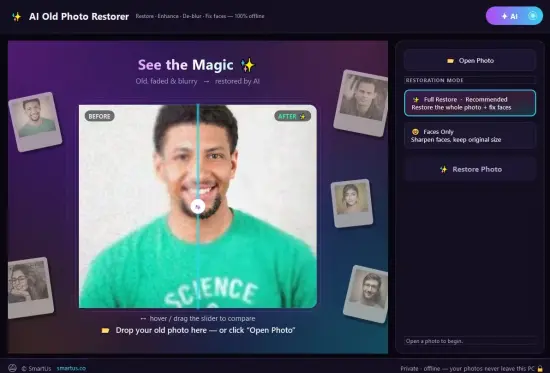Click the sparkle icon next to See the Magic
Viewport: 550px width, 373px height.
(x=248, y=65)
